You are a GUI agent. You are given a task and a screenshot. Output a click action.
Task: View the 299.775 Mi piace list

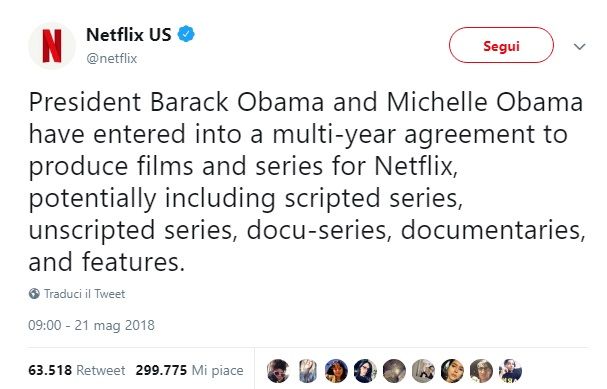coord(189,370)
